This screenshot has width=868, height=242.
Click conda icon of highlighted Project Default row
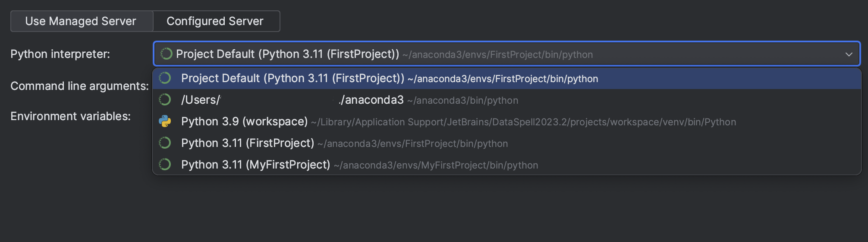(x=165, y=78)
